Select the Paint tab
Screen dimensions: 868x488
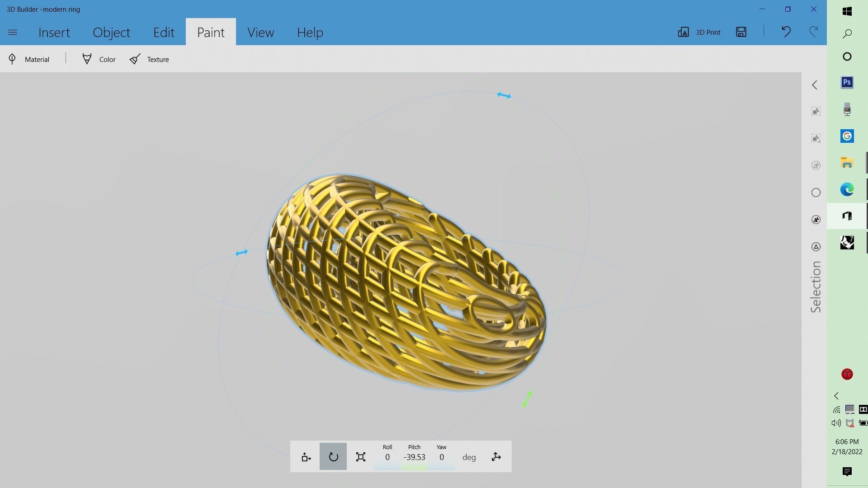[x=211, y=32]
